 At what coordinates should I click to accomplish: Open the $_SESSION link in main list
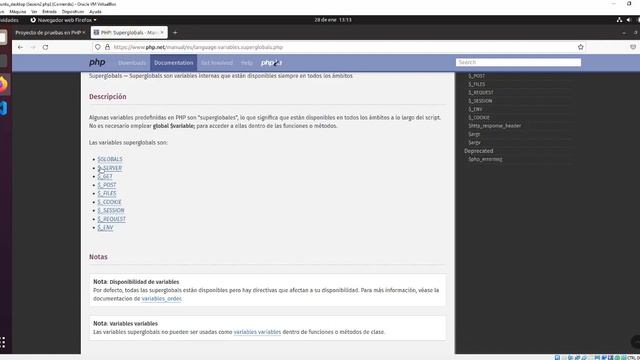click(x=111, y=211)
